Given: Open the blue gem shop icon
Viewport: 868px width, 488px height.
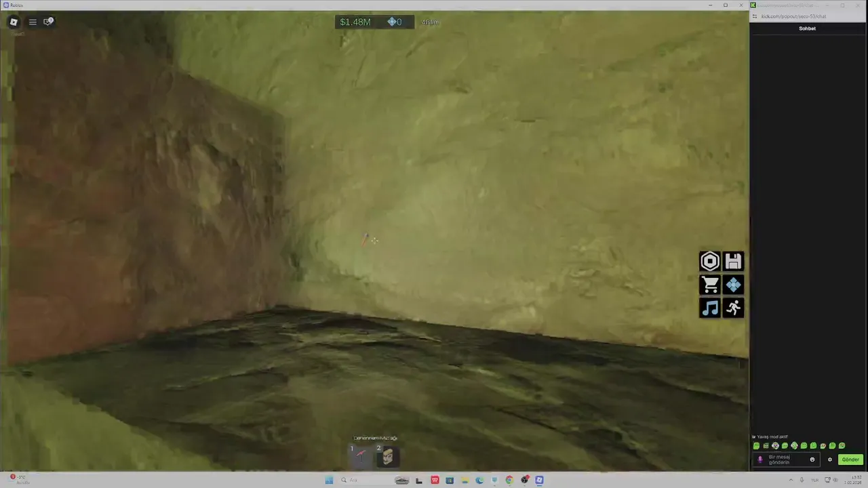Looking at the screenshot, I should tap(733, 285).
